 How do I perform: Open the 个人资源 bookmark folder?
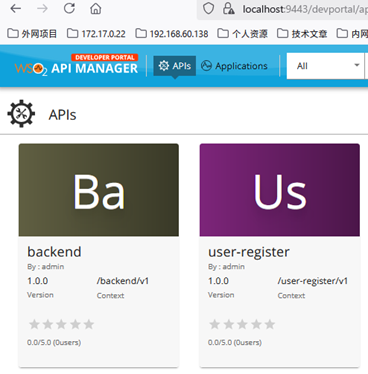242,34
